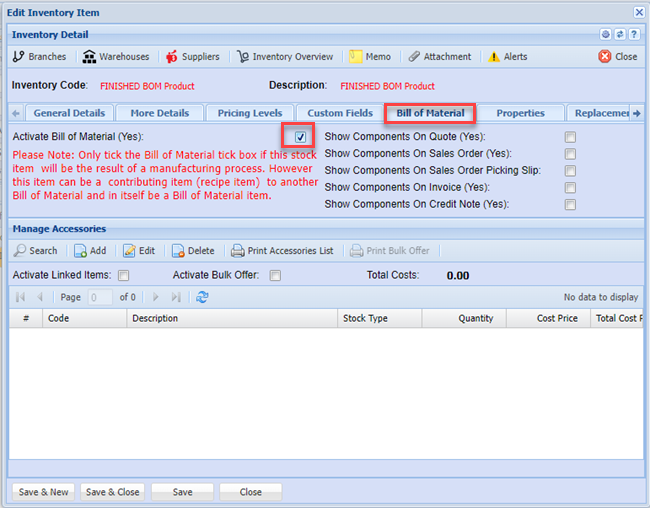The height and width of the screenshot is (508, 650).
Task: Open the Attachment paperclip item
Action: [x=439, y=57]
